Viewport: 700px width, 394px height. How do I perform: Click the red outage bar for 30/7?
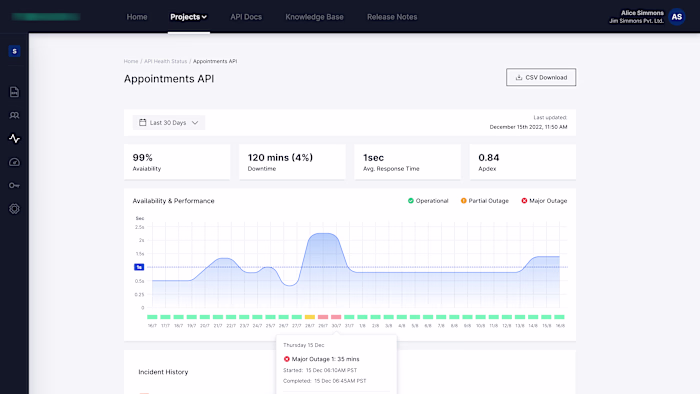click(x=336, y=317)
